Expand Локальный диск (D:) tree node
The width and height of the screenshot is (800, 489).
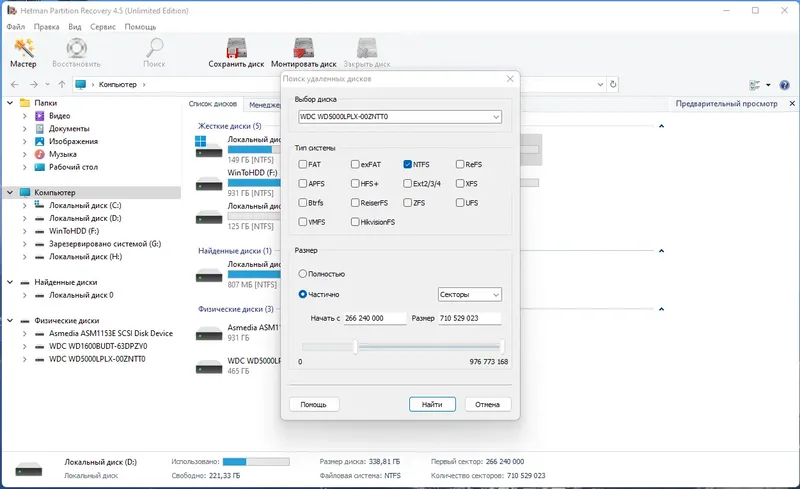(x=24, y=218)
